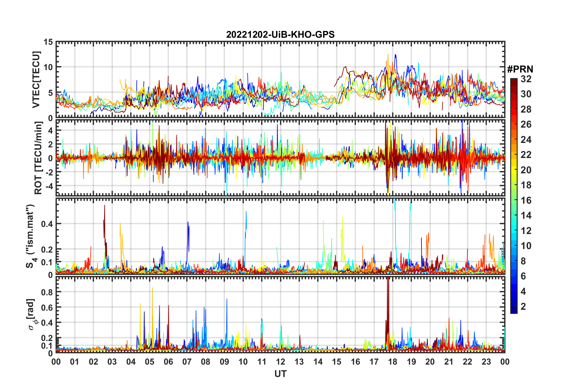Click the UT axis hour label 08
The width and height of the screenshot is (561, 392).
206,362
